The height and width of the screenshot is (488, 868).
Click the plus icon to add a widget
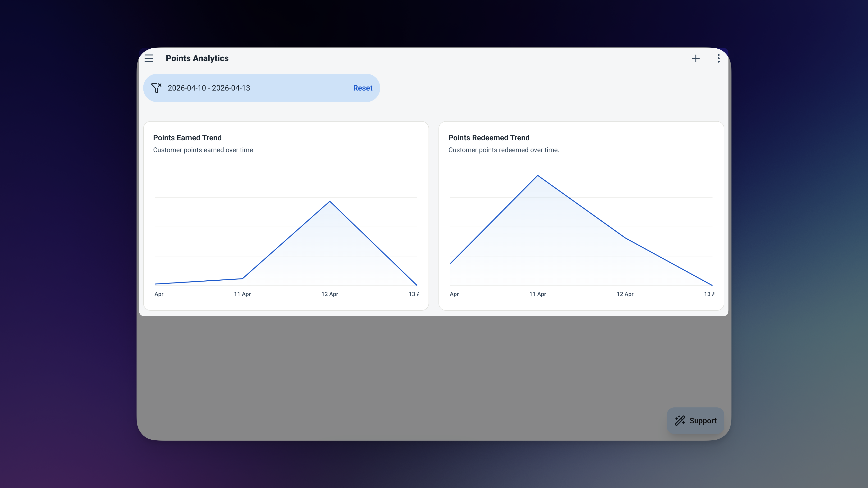click(x=696, y=58)
